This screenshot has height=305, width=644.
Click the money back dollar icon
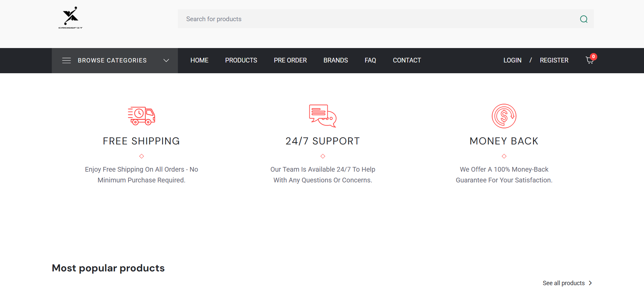coord(504,116)
